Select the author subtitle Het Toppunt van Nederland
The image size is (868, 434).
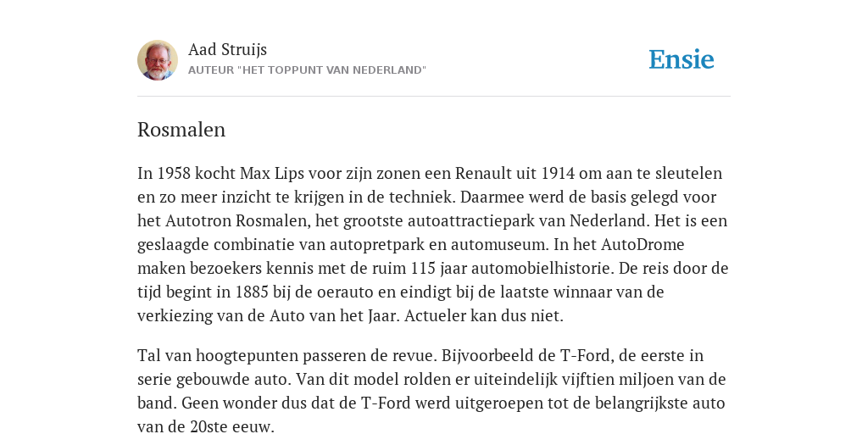307,70
